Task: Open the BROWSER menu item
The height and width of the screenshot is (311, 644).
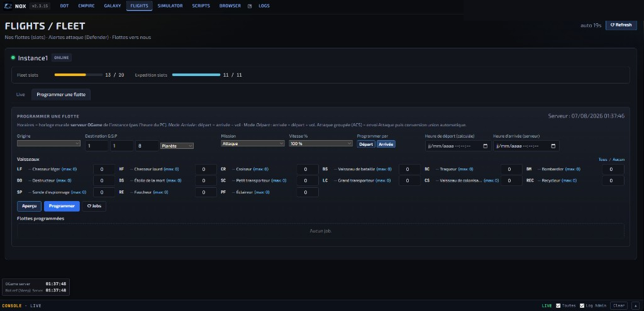Action: (230, 6)
